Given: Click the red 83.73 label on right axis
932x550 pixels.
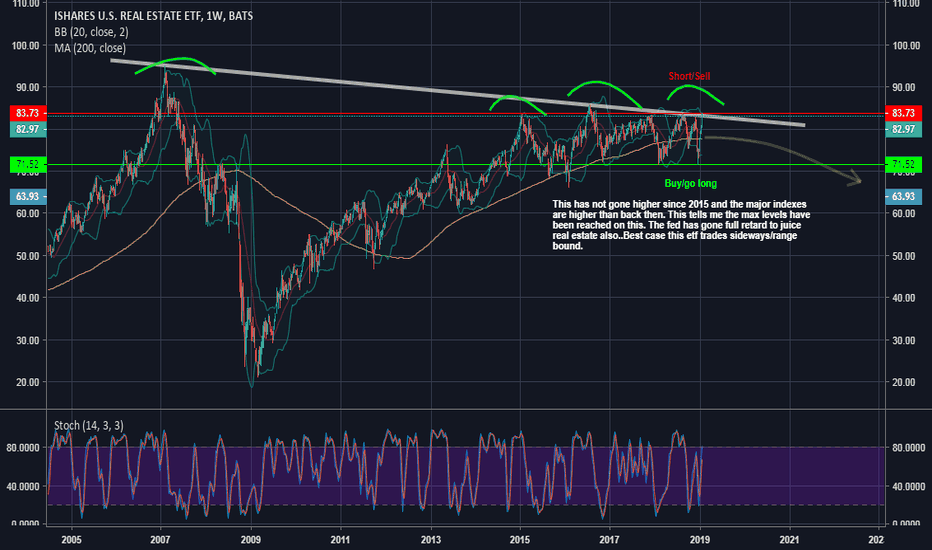Looking at the screenshot, I should point(903,113).
